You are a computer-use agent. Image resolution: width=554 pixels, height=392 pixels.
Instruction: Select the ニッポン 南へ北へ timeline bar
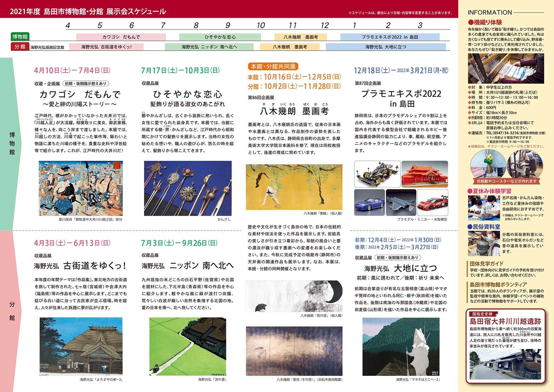point(209,47)
